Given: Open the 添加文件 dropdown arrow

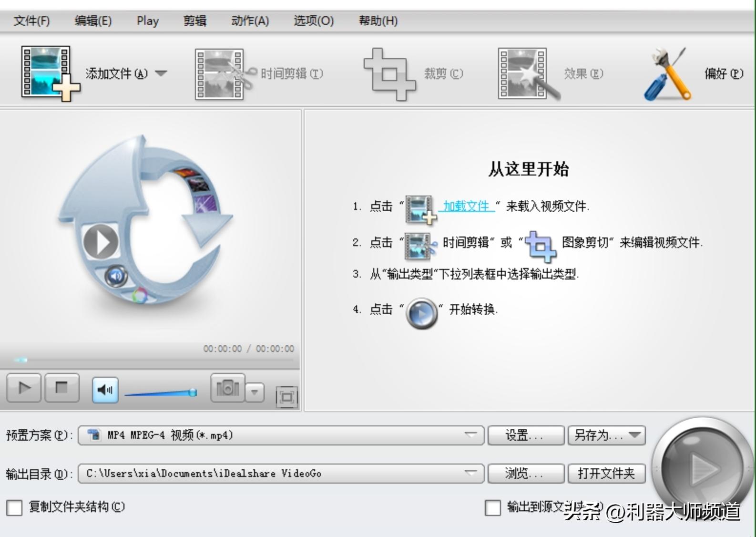Looking at the screenshot, I should 161,73.
